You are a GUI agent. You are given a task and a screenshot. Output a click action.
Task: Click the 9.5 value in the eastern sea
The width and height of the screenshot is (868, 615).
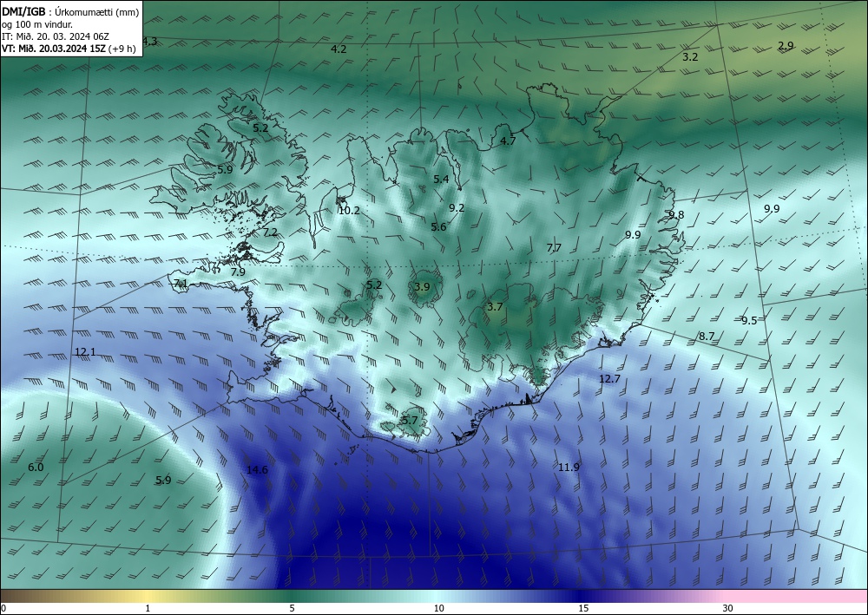pos(749,321)
